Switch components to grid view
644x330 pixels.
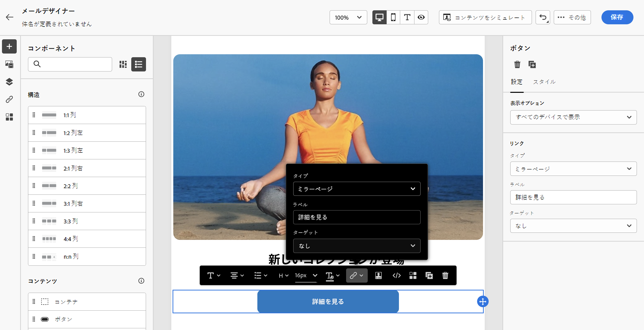tap(123, 64)
